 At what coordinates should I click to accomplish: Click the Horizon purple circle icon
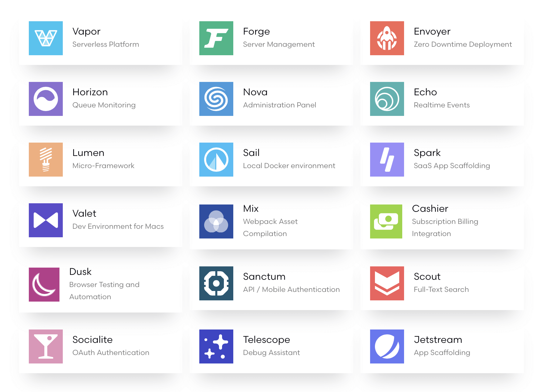[x=46, y=99]
